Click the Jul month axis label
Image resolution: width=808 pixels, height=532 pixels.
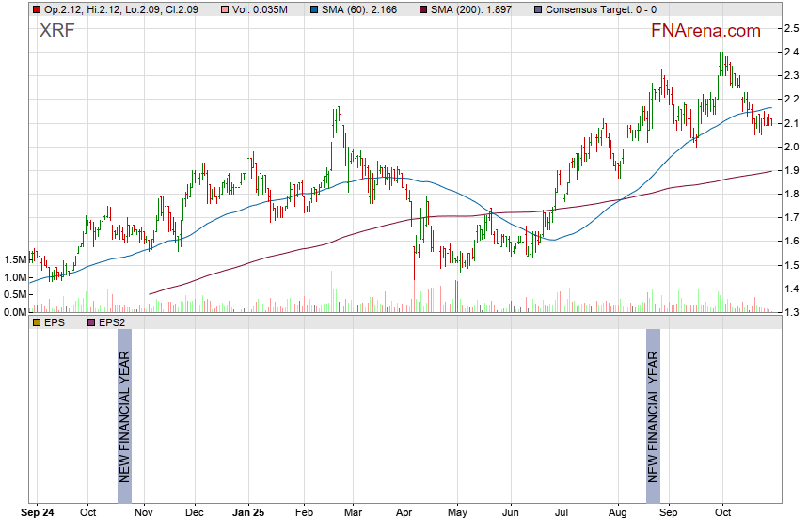point(562,514)
